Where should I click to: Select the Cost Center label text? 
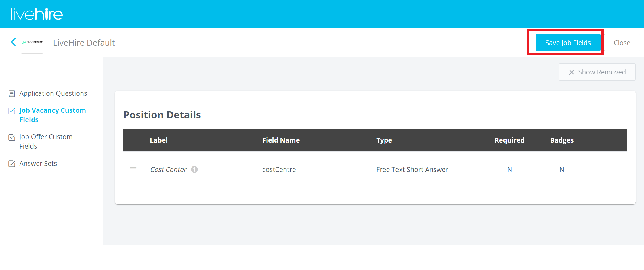point(168,170)
